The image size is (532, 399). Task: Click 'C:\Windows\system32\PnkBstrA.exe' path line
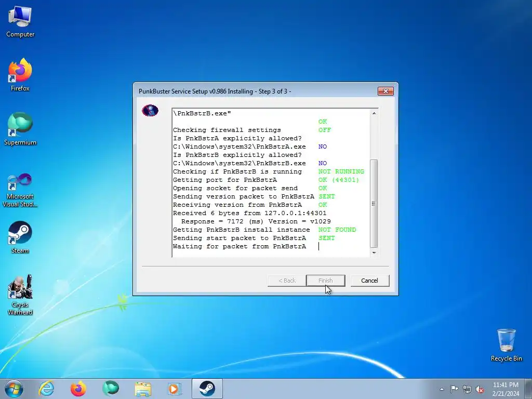point(240,147)
